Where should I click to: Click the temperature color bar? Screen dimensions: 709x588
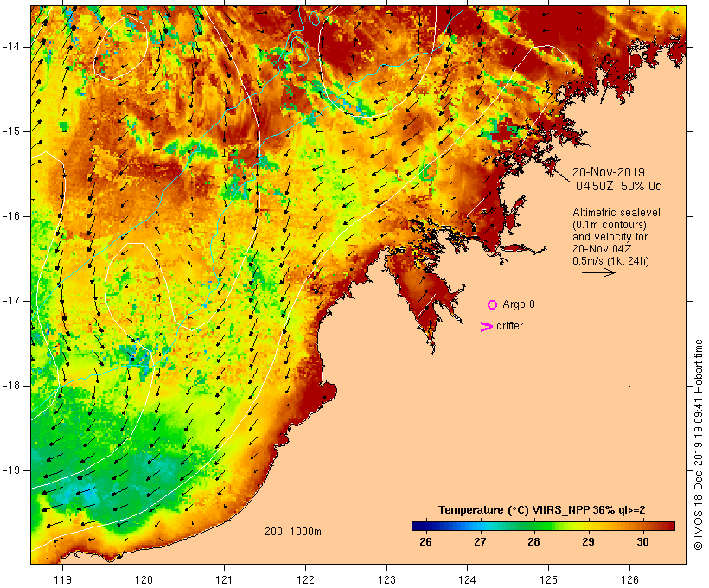point(543,526)
